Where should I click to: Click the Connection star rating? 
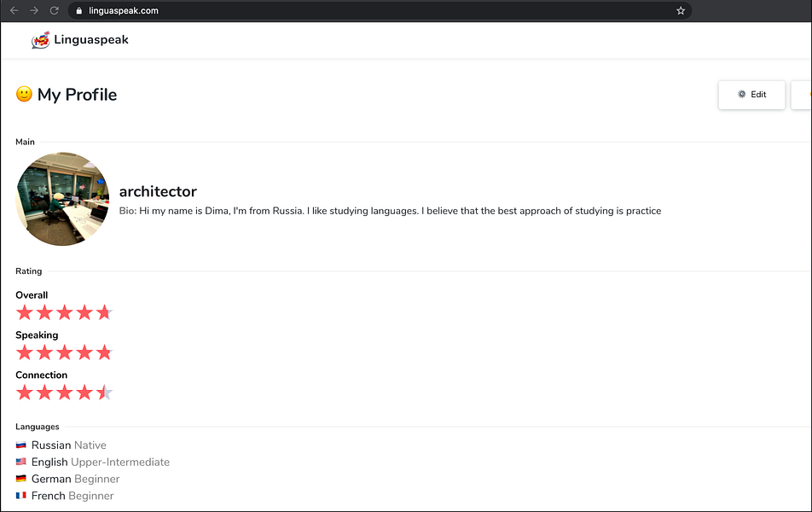64,393
